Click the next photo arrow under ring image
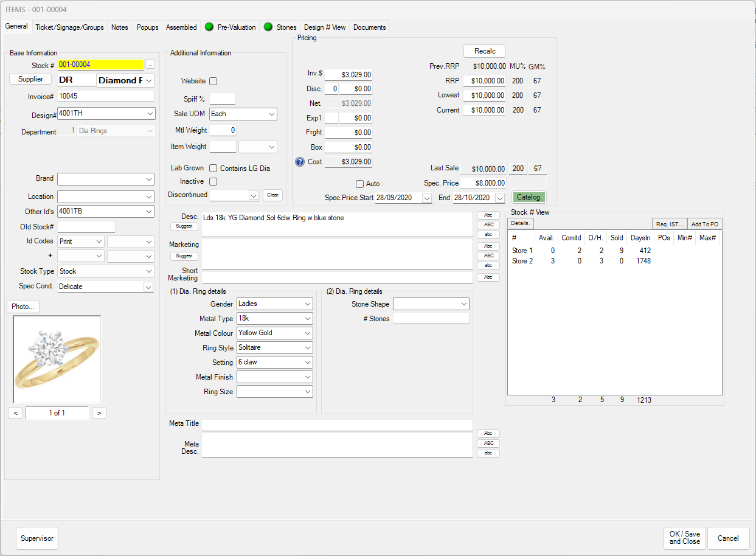Screen dimensions: 756x556 coord(98,412)
